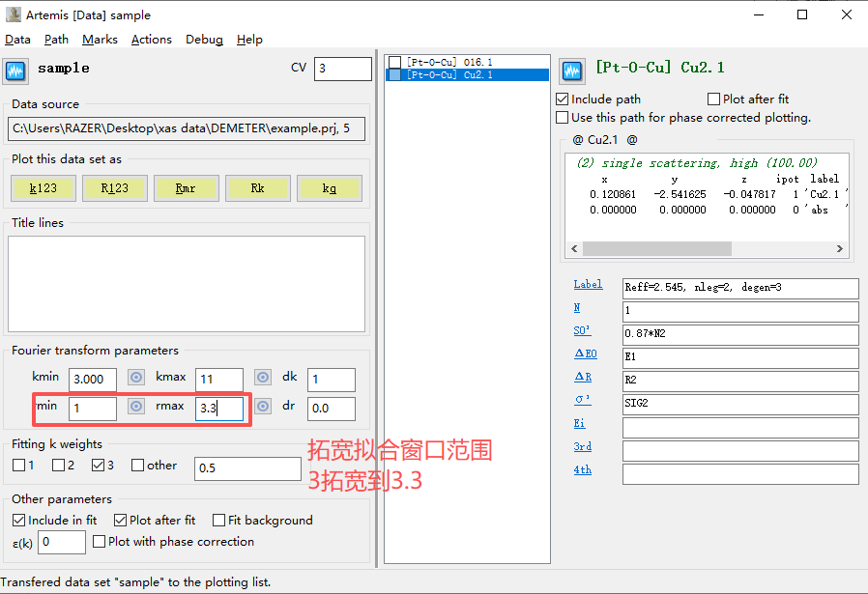Click the ΔE0 parameter link

[x=586, y=354]
